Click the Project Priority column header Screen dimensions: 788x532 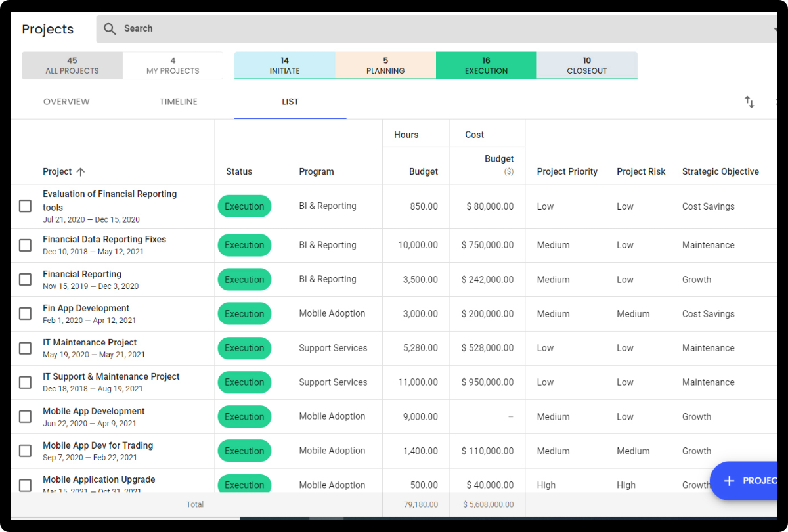tap(567, 171)
